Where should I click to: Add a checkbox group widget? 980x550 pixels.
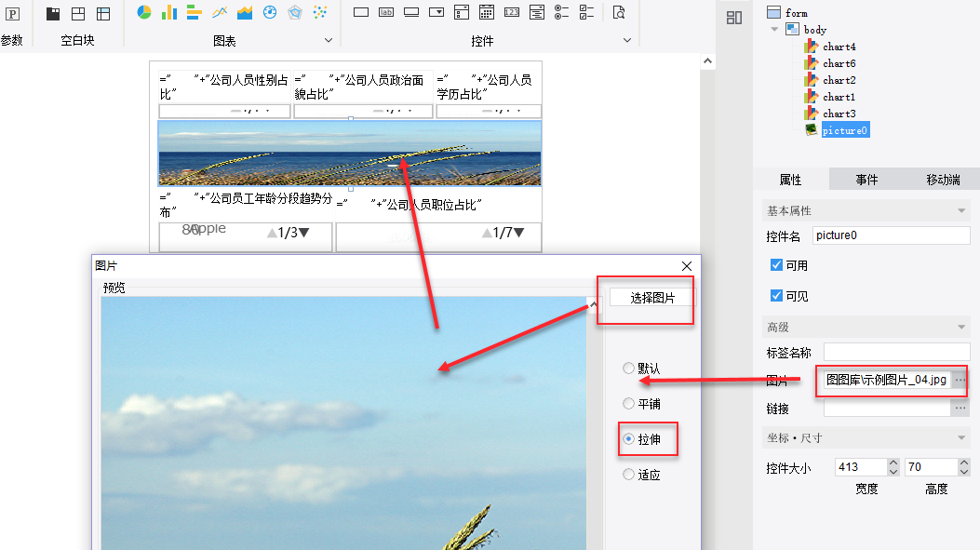pyautogui.click(x=586, y=12)
